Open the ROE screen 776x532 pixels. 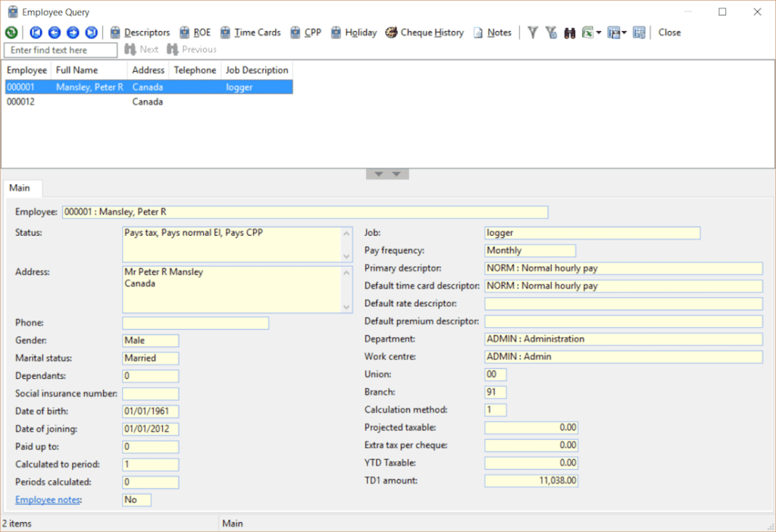(195, 33)
